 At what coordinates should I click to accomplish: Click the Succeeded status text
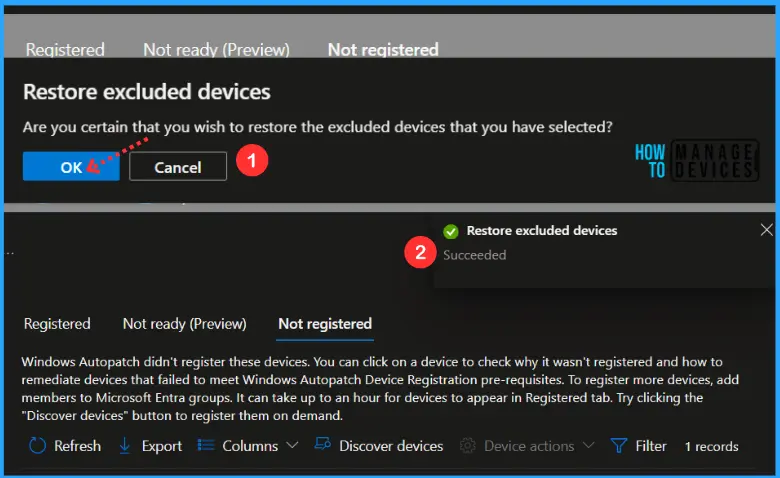(475, 255)
